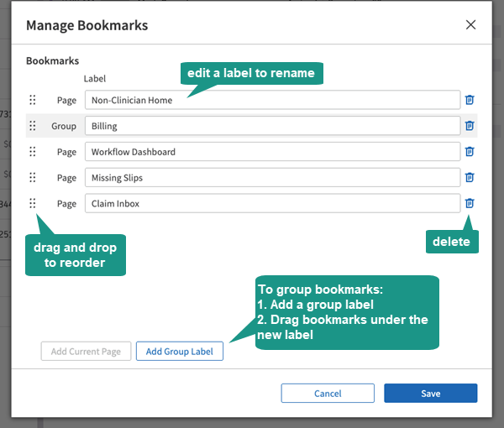Click Page type text beside Non-Clinician Home
The height and width of the screenshot is (428, 504).
66,100
